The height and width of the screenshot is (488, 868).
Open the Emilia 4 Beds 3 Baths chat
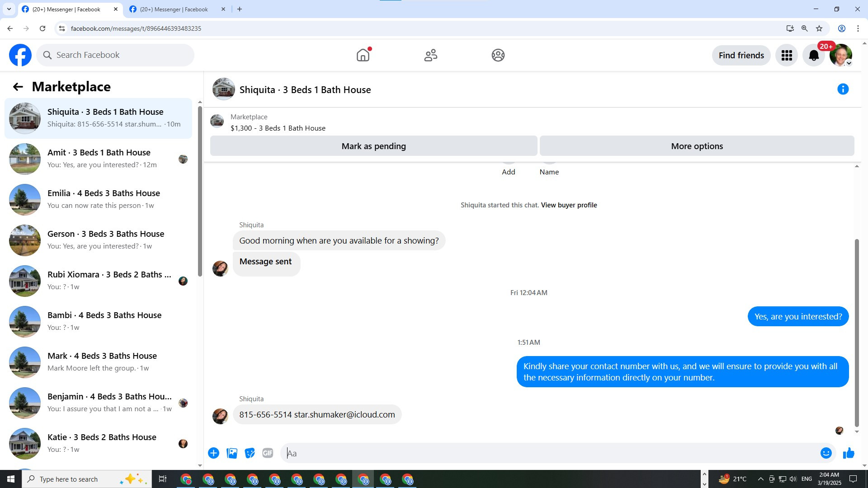pyautogui.click(x=98, y=200)
